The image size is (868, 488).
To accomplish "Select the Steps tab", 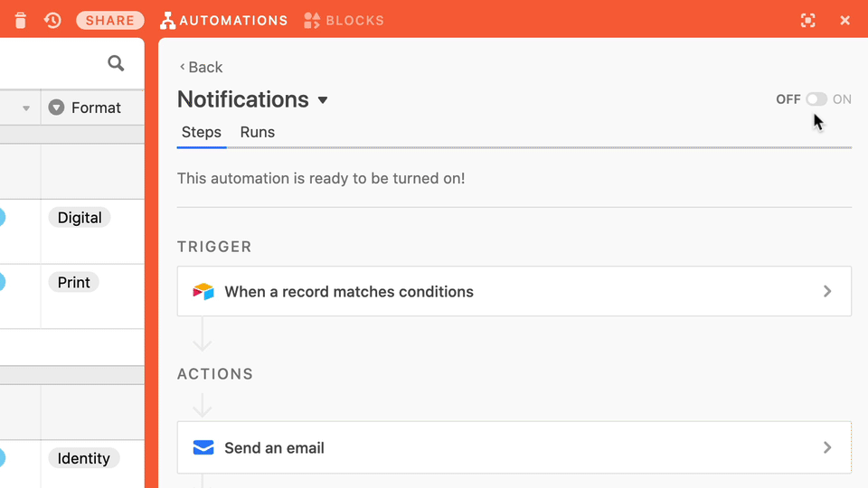I will (x=202, y=132).
